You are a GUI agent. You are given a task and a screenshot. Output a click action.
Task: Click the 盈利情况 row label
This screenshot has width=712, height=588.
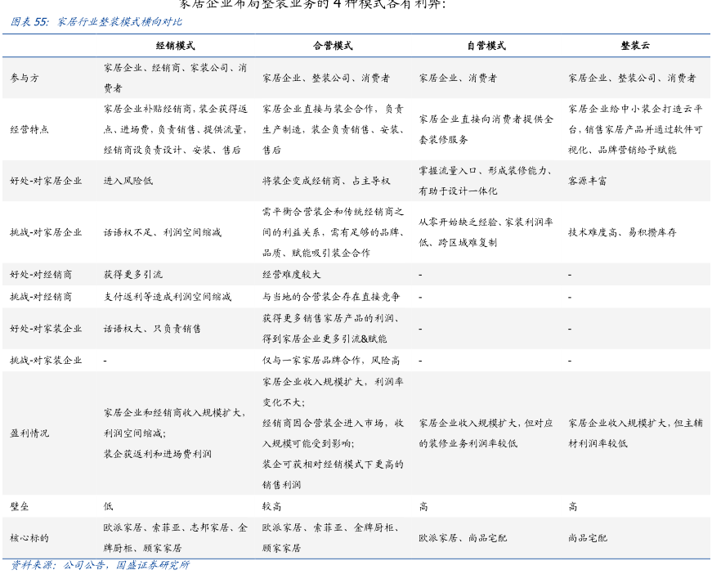(29, 433)
